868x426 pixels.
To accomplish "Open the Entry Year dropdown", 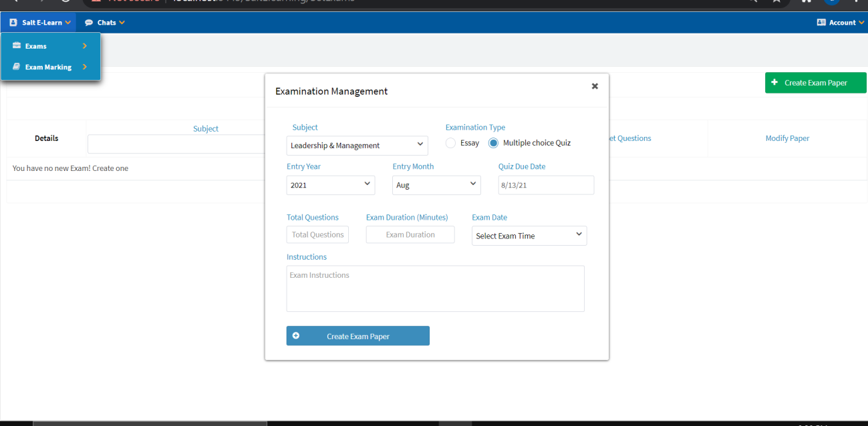I will click(x=330, y=185).
